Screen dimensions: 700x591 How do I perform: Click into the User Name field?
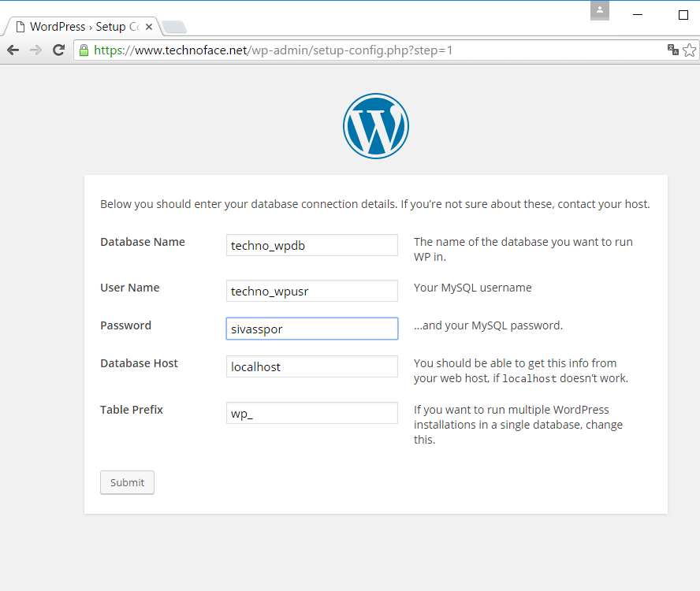tap(311, 291)
